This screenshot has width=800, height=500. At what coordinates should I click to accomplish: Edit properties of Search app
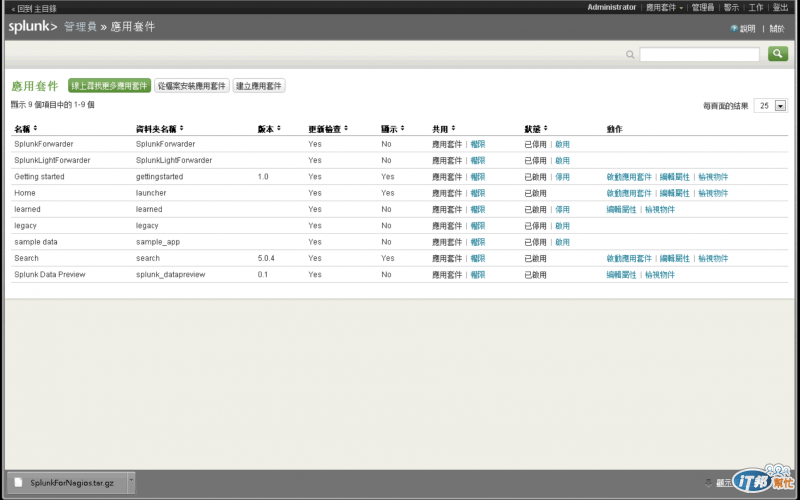[674, 259]
